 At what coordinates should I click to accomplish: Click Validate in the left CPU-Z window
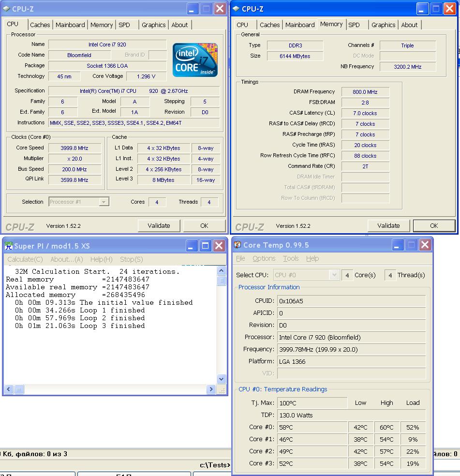coord(159,225)
